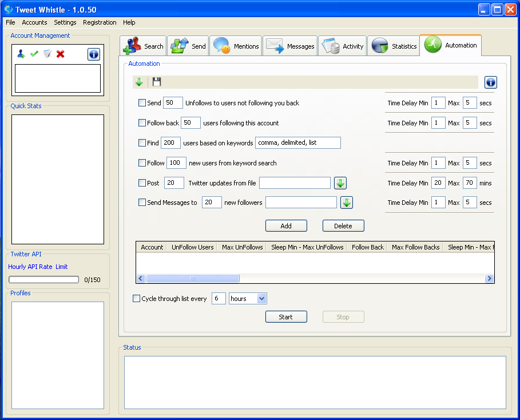Click the Post Time Delay Max field showing 70

(470, 183)
